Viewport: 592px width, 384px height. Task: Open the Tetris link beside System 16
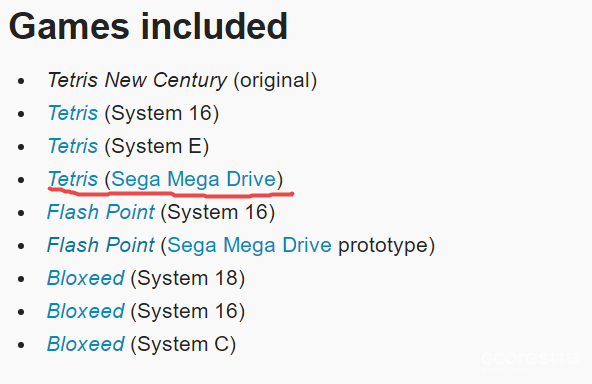tap(72, 113)
